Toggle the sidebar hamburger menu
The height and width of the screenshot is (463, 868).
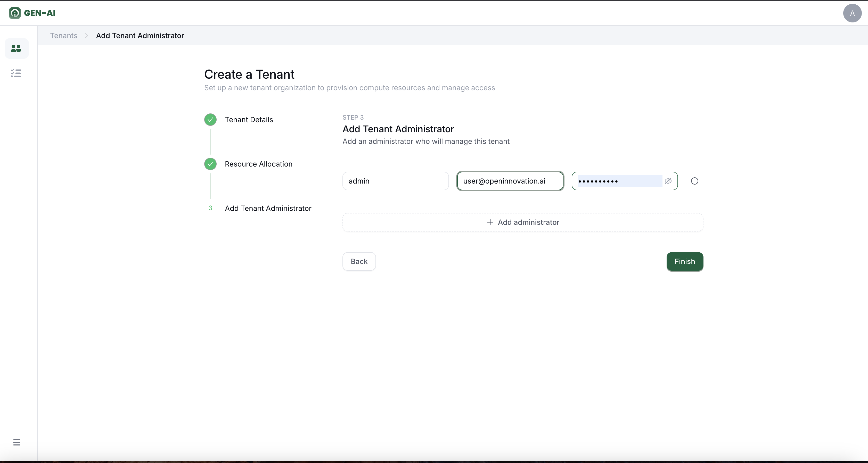pyautogui.click(x=17, y=442)
